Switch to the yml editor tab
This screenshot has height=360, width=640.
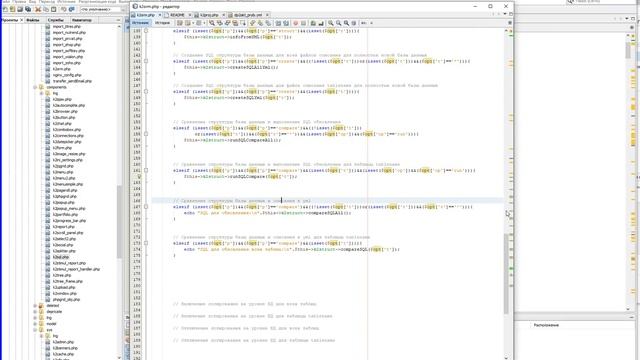click(248, 15)
